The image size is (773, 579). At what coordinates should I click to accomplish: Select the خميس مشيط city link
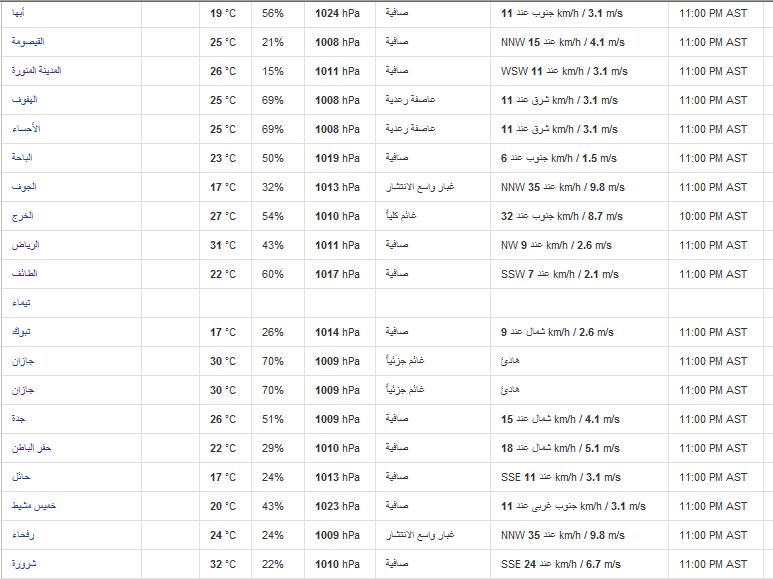click(x=34, y=506)
